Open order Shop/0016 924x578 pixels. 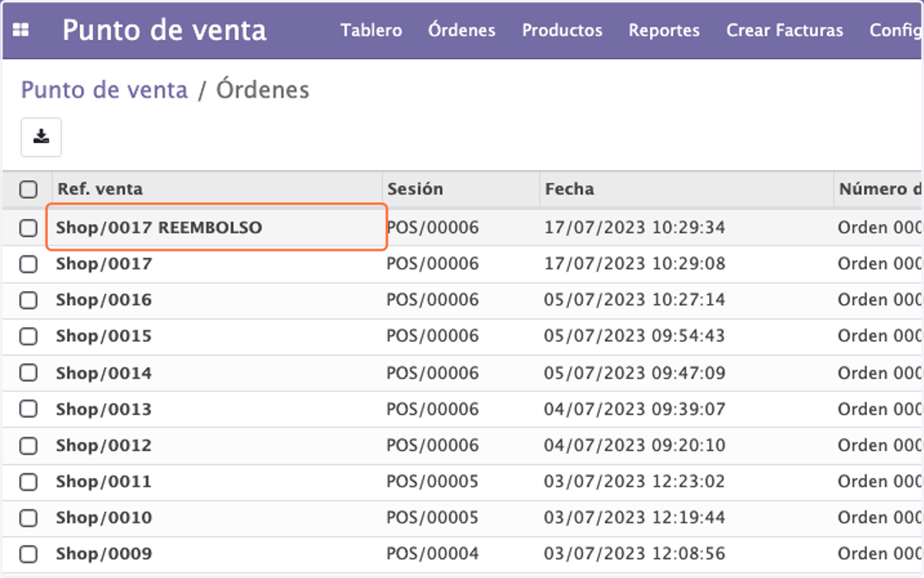104,300
